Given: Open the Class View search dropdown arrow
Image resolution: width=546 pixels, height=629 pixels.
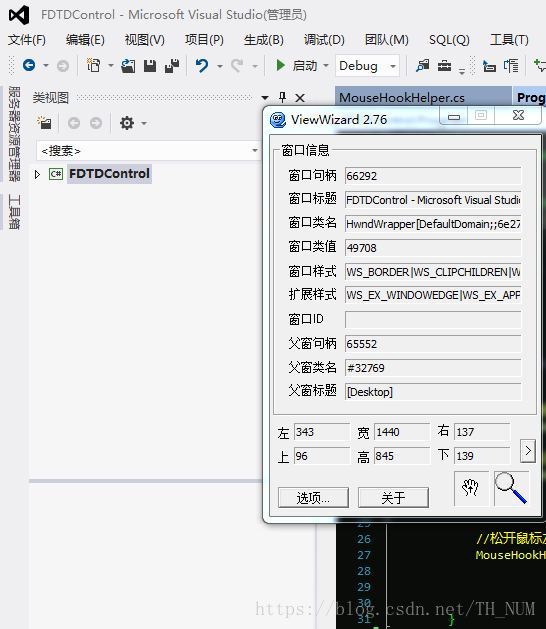Looking at the screenshot, I should point(255,150).
